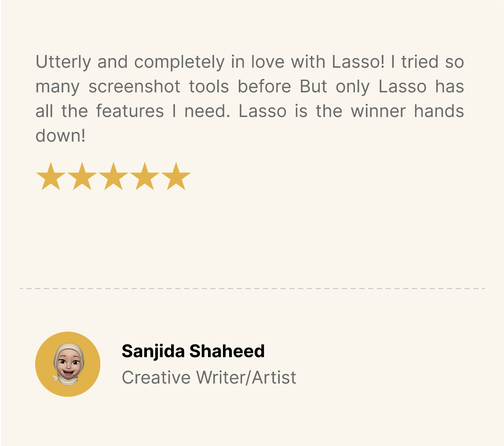Click the fifth and last rating star
The width and height of the screenshot is (504, 446).
pyautogui.click(x=176, y=176)
